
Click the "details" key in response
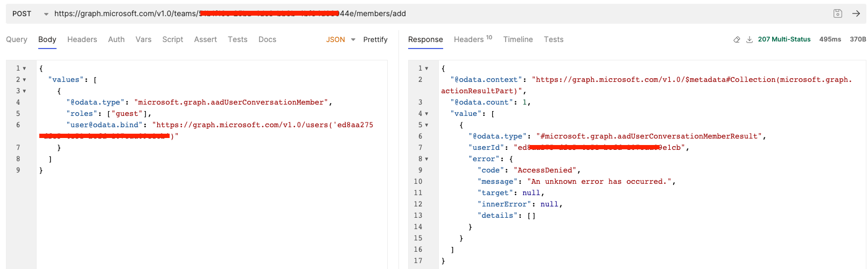(x=498, y=216)
